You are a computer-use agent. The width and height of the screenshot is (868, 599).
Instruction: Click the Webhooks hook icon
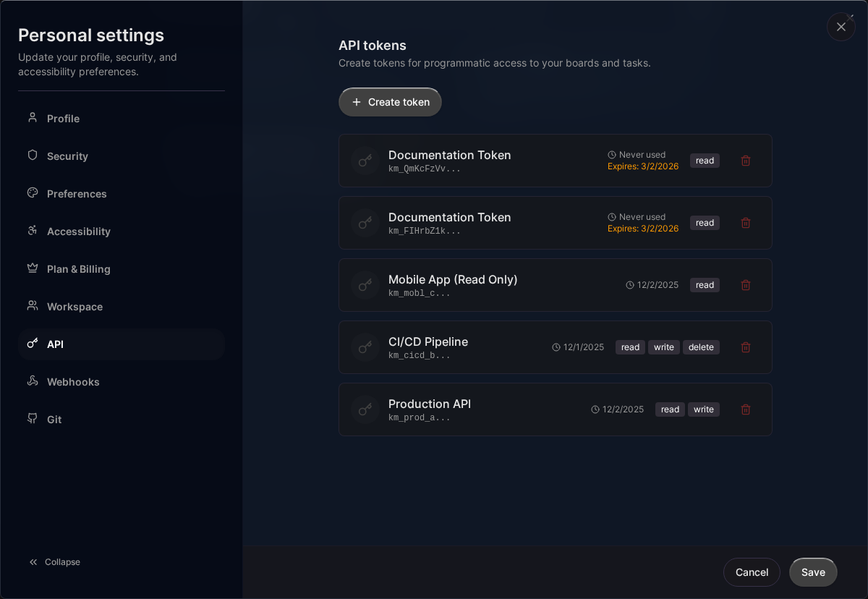click(x=32, y=381)
